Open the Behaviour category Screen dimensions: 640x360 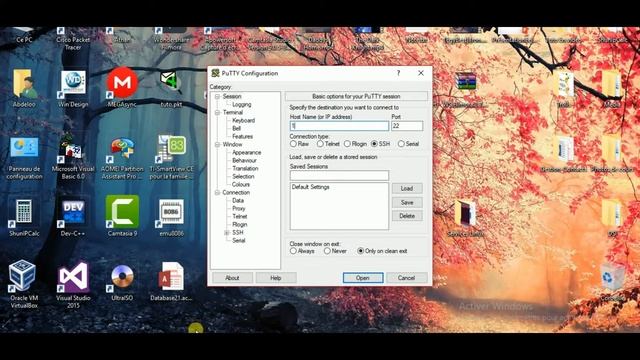pos(244,160)
